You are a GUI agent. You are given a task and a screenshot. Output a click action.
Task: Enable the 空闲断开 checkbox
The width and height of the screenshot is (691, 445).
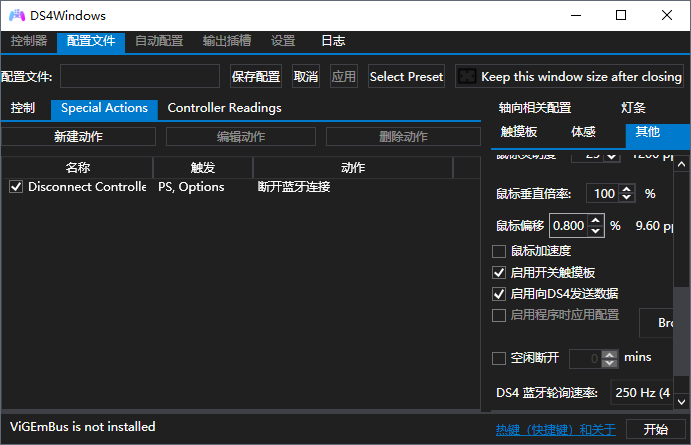(x=499, y=358)
